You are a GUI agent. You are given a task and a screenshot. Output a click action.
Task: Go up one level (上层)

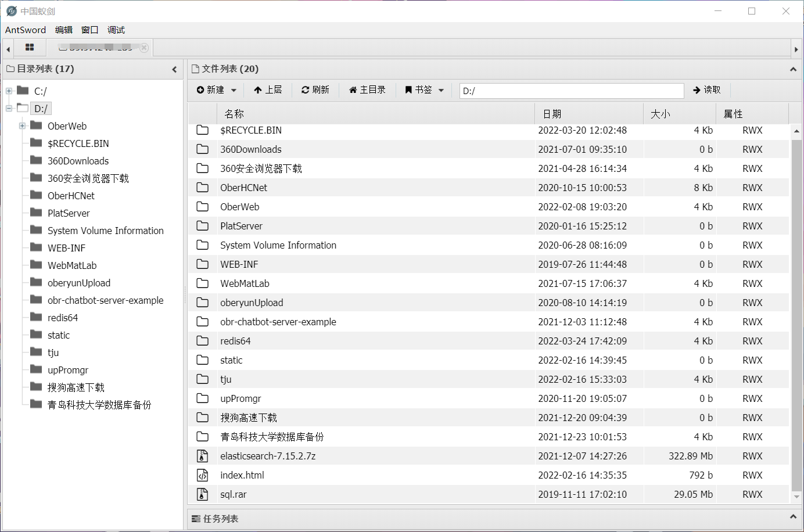pos(268,90)
